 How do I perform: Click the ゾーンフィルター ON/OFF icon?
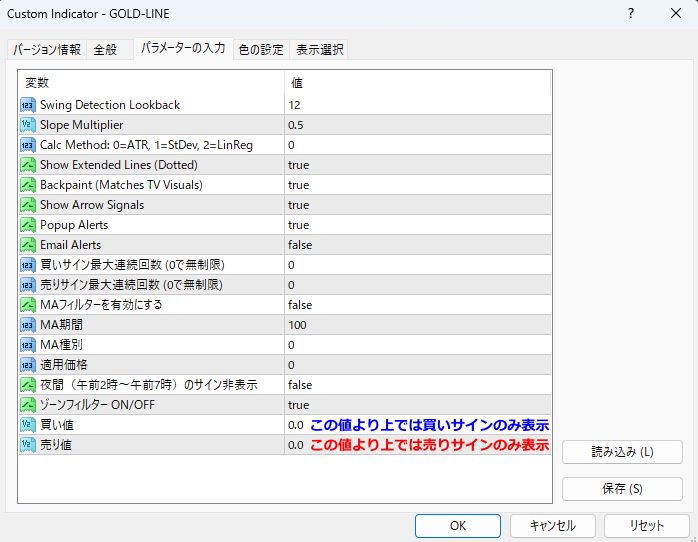coord(28,405)
